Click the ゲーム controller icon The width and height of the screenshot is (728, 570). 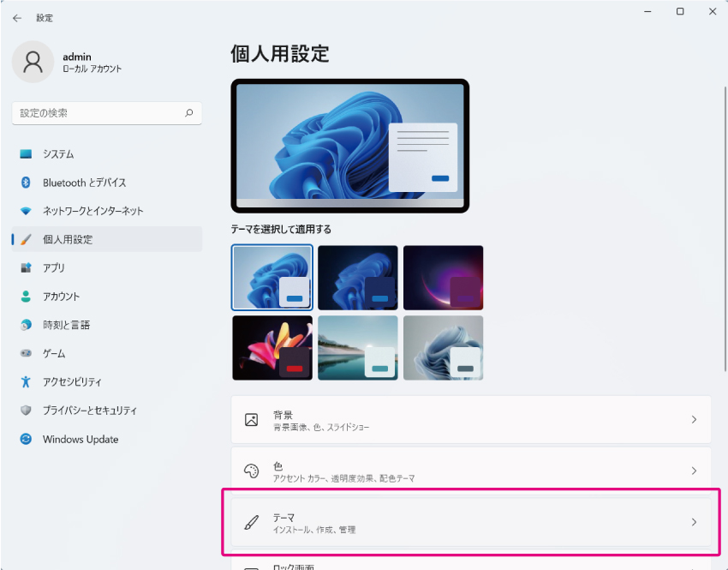(26, 353)
